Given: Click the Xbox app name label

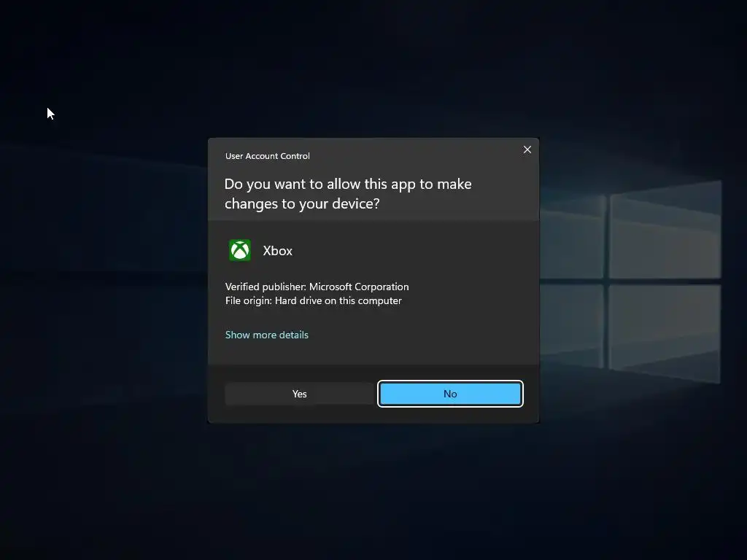Looking at the screenshot, I should point(278,251).
